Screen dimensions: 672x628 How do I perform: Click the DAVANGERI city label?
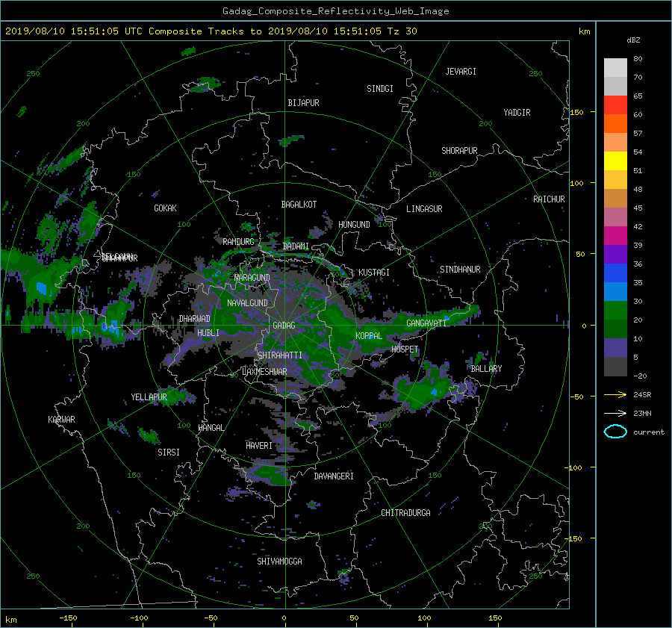334,476
